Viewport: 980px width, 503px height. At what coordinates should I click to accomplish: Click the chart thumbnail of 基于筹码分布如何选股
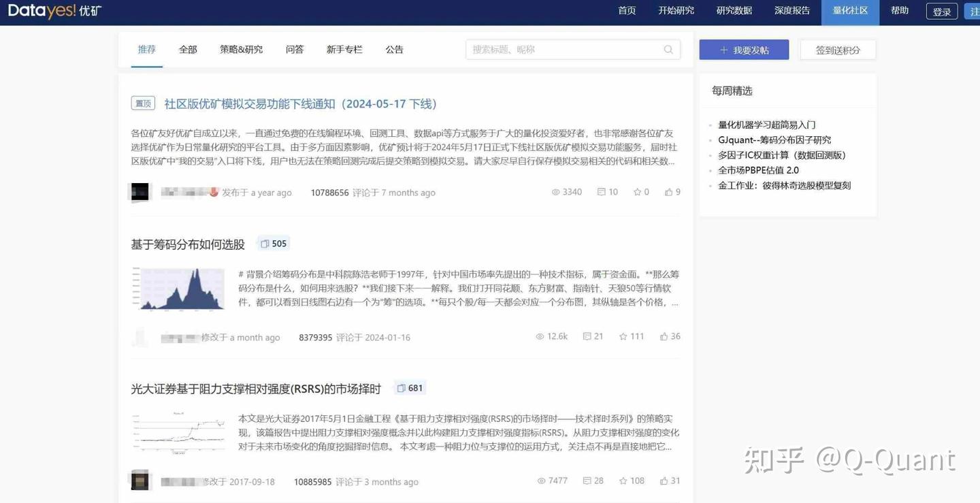pos(178,289)
